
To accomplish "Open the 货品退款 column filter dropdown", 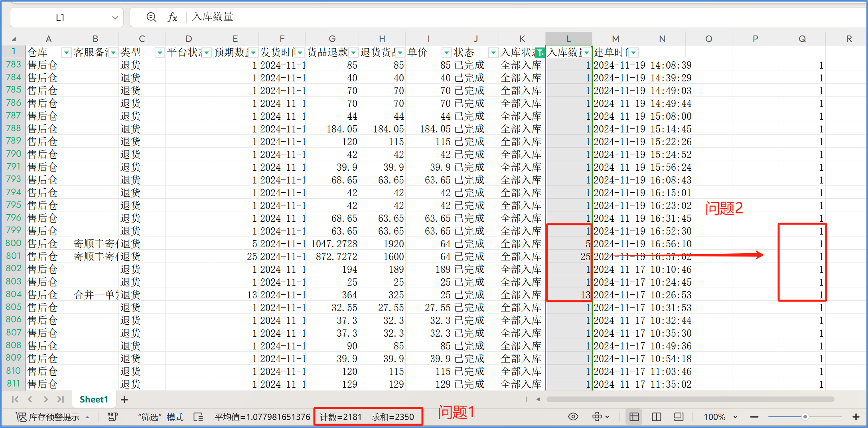I will coord(353,53).
